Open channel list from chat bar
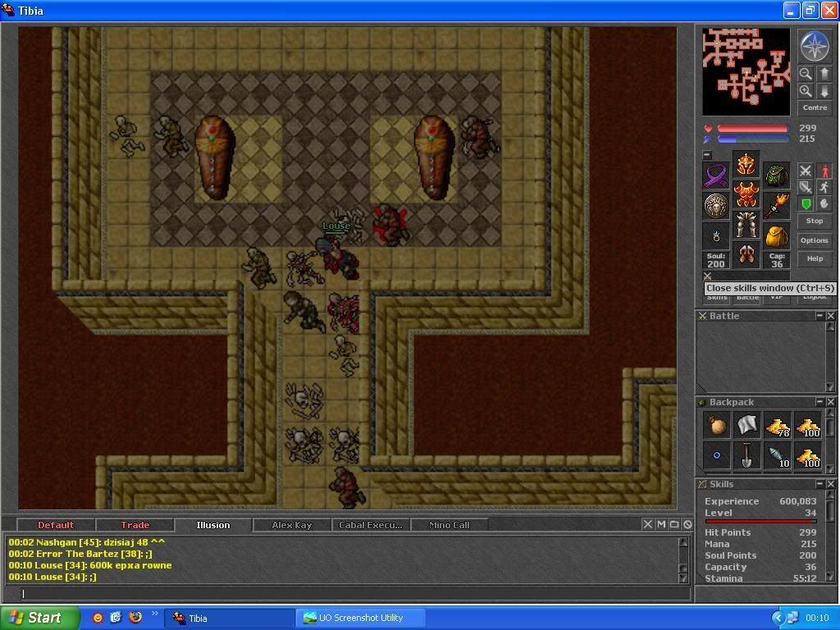 pos(674,524)
